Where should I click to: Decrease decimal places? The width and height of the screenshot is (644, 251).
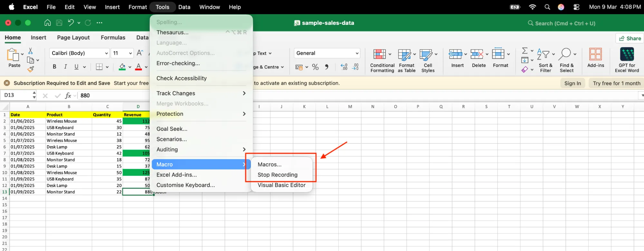point(355,67)
